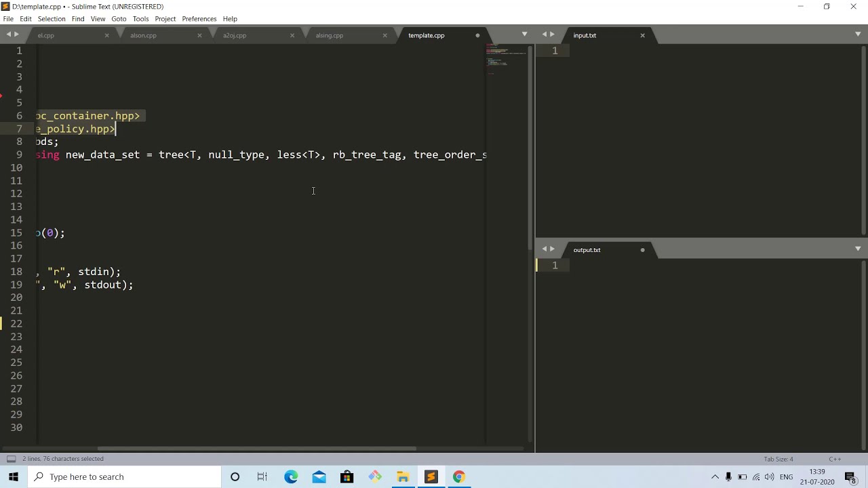The height and width of the screenshot is (488, 868).
Task: Close the a2oj.cpp tab
Action: pyautogui.click(x=292, y=35)
